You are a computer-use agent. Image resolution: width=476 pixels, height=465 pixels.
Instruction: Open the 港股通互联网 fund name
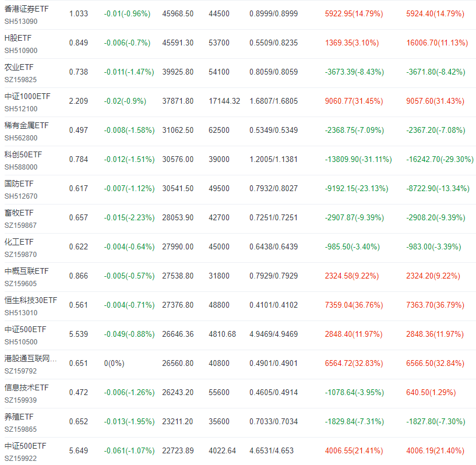[30, 359]
